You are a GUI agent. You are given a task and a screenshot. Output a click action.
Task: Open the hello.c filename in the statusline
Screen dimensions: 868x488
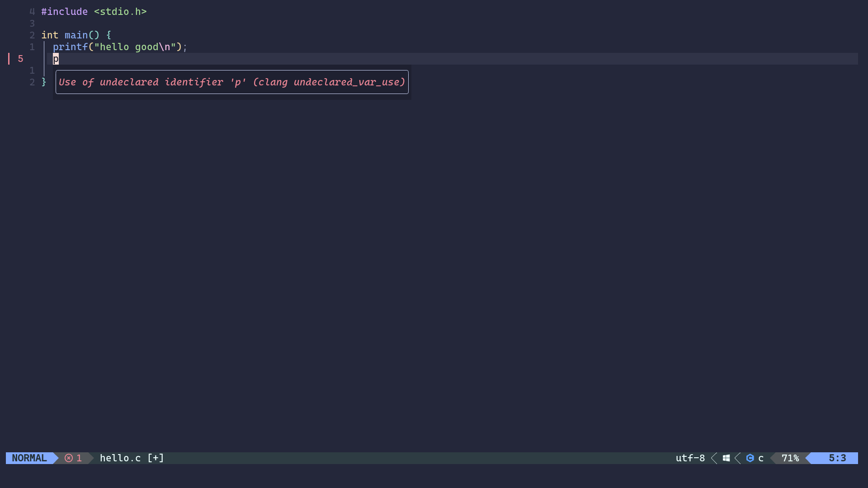click(120, 458)
